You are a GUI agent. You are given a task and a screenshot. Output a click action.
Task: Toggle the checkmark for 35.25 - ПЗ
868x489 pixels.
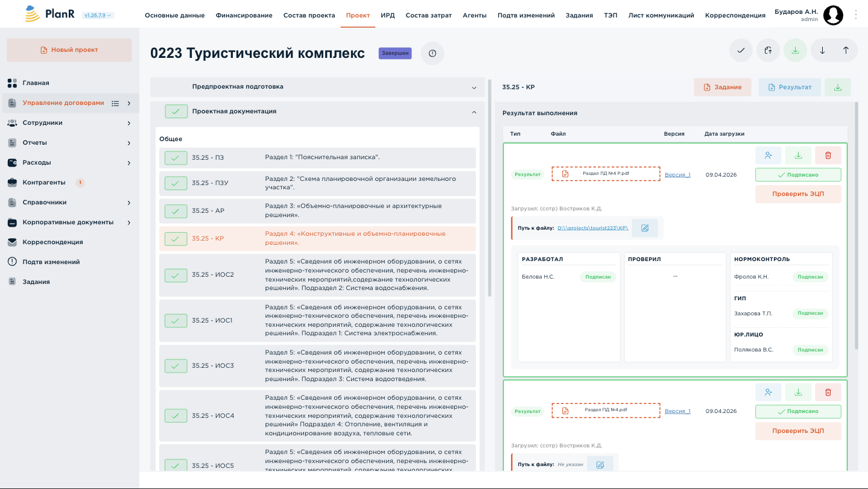click(x=176, y=158)
